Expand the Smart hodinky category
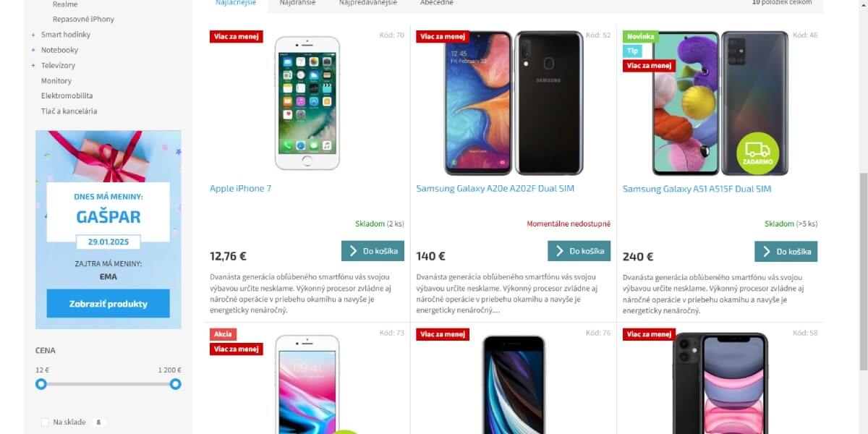 pyautogui.click(x=33, y=35)
